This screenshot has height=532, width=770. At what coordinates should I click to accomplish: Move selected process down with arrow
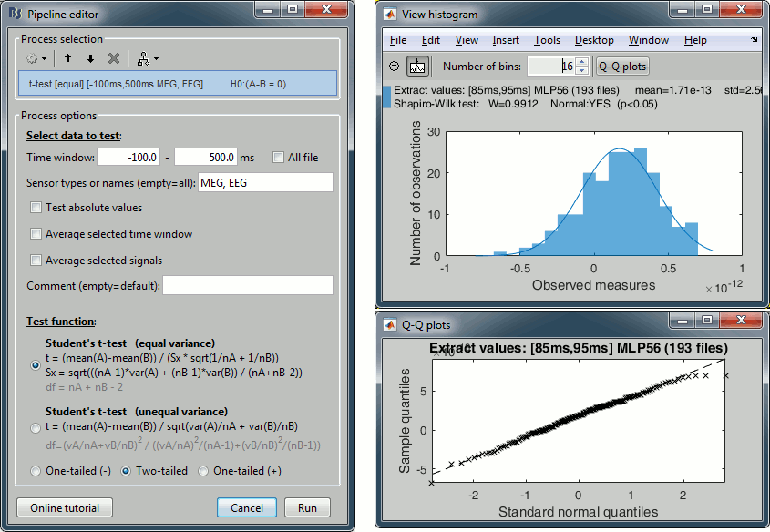point(90,58)
